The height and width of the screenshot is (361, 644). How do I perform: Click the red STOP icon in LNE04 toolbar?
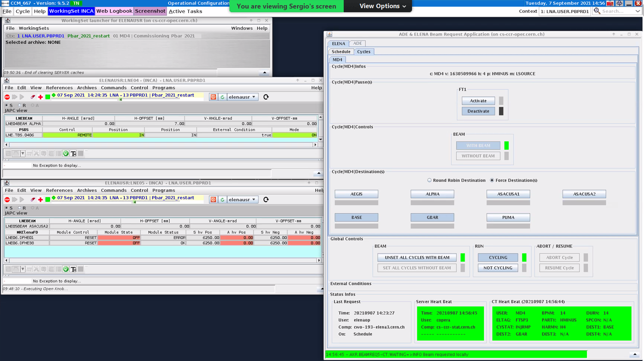pos(7,97)
